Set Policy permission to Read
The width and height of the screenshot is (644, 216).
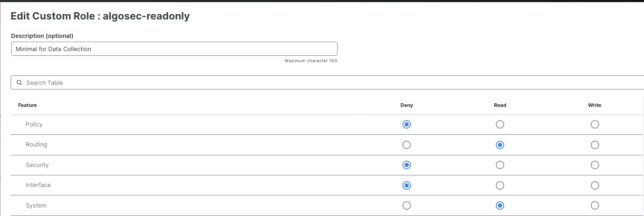(500, 124)
